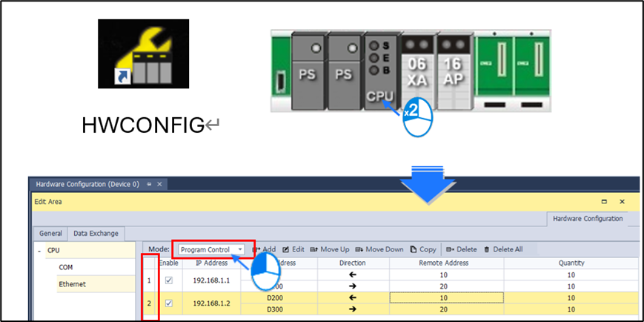644x322 pixels.
Task: Toggle Enable checkbox for 192.168.1.2
Action: pyautogui.click(x=169, y=303)
